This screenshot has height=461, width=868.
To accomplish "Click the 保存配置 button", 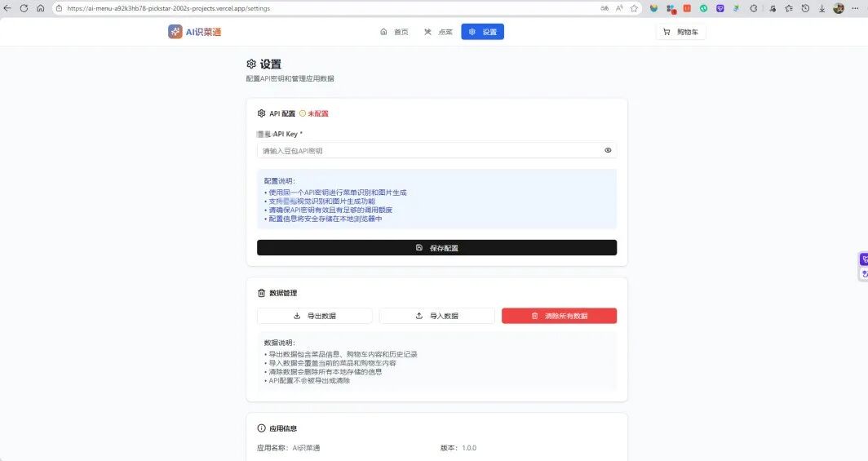I will coord(436,247).
